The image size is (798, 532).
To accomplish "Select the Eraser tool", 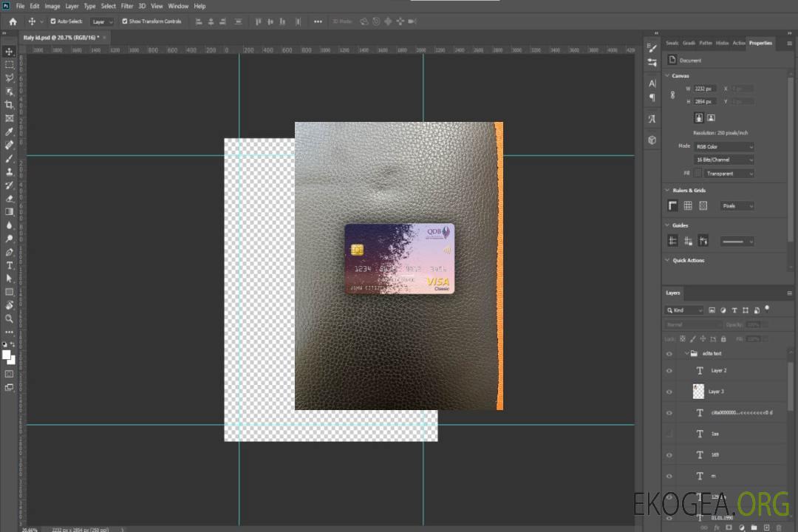I will [x=10, y=198].
